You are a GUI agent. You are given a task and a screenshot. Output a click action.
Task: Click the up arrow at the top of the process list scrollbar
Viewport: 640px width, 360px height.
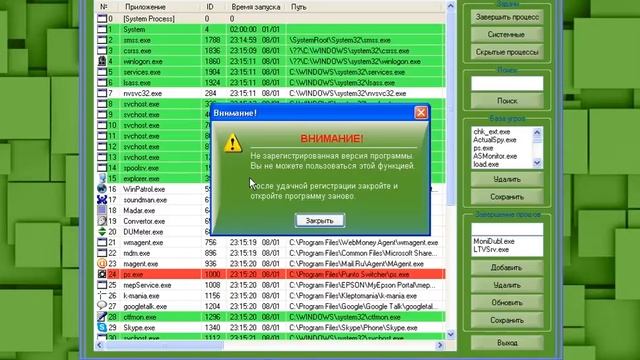[x=451, y=6]
